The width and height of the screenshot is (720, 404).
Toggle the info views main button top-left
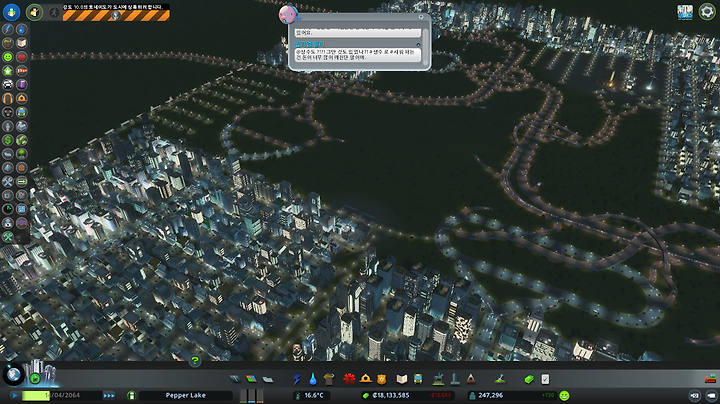11,12
